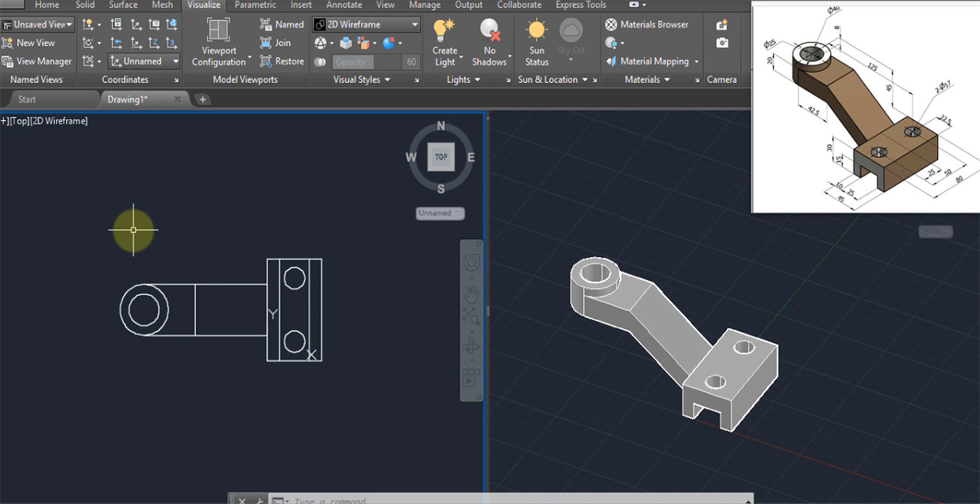Screen dimensions: 980x504
Task: Click the S compass direction on ViewCube
Action: [441, 189]
